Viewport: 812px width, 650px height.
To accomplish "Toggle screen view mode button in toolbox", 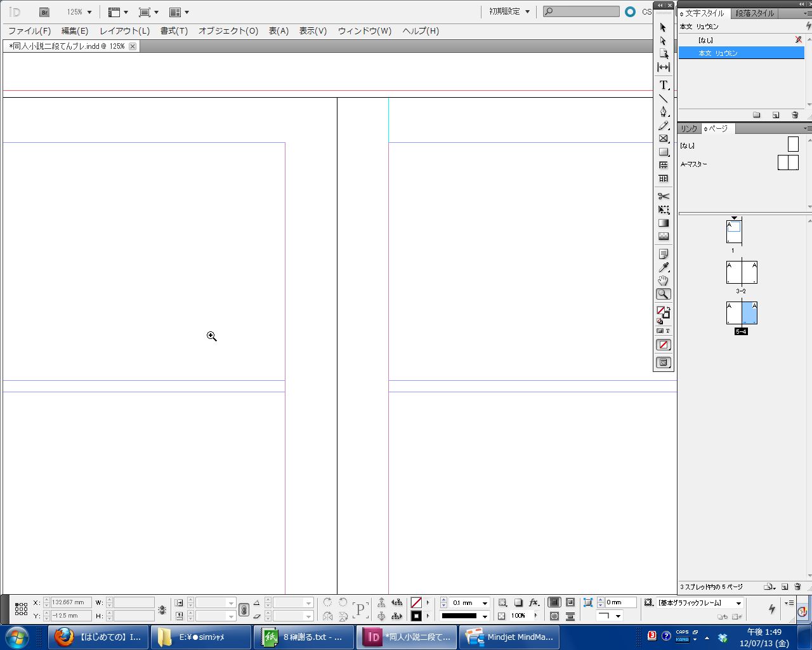I will [663, 362].
